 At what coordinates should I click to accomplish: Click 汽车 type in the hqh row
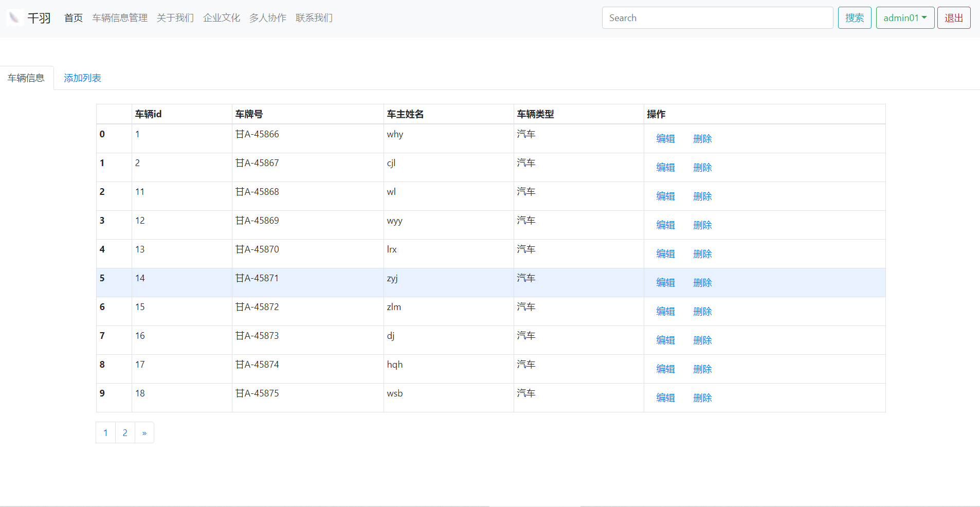click(527, 365)
